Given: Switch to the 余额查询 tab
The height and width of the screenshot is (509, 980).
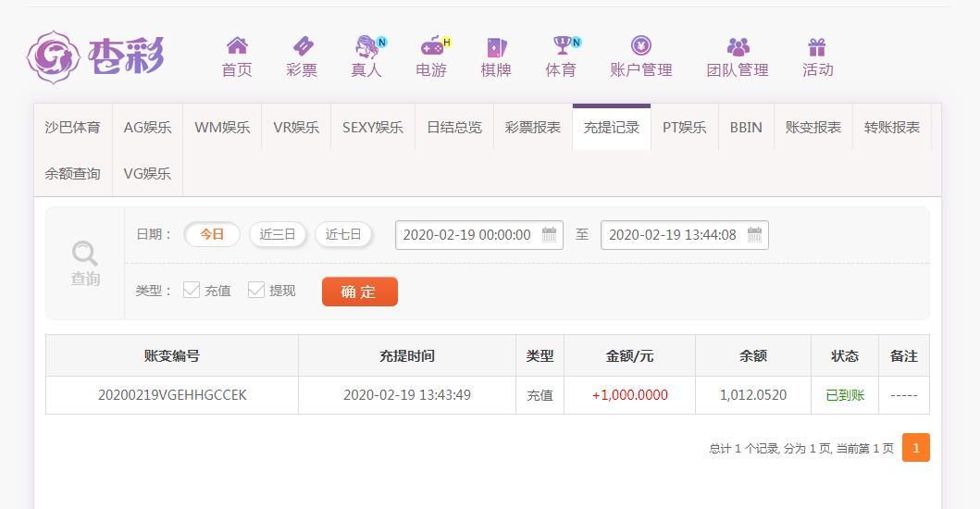Looking at the screenshot, I should (x=72, y=174).
